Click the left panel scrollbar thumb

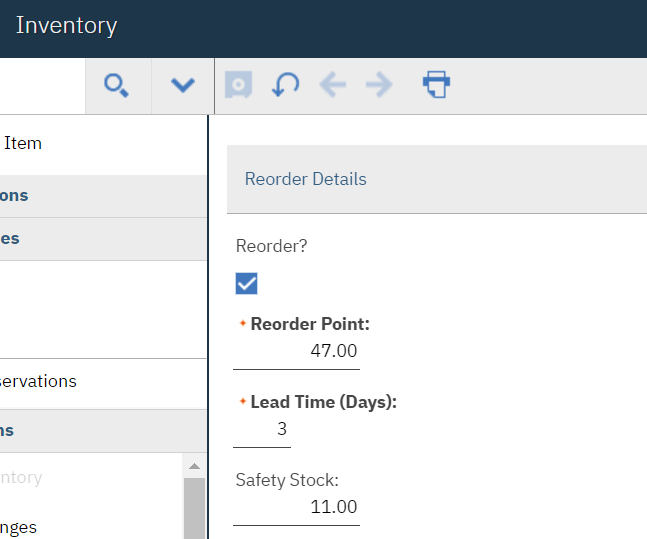(x=194, y=508)
